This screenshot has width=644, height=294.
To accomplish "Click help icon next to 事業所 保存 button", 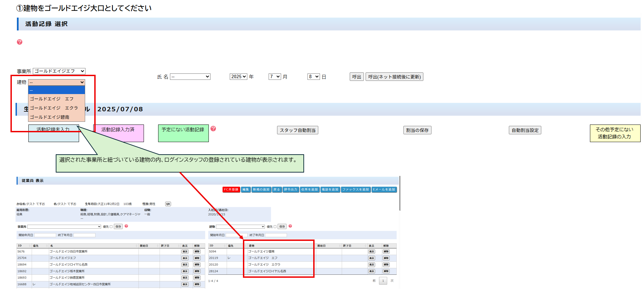I will (126, 226).
